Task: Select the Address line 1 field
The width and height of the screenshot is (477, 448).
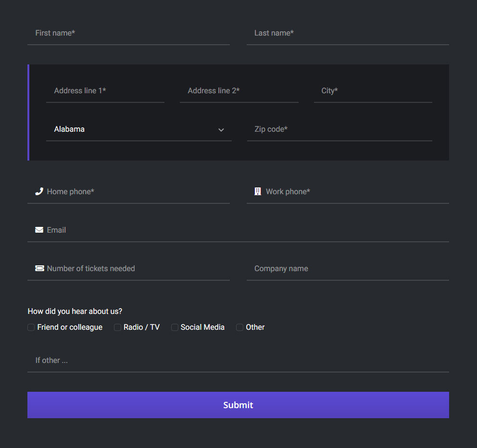Action: (105, 91)
